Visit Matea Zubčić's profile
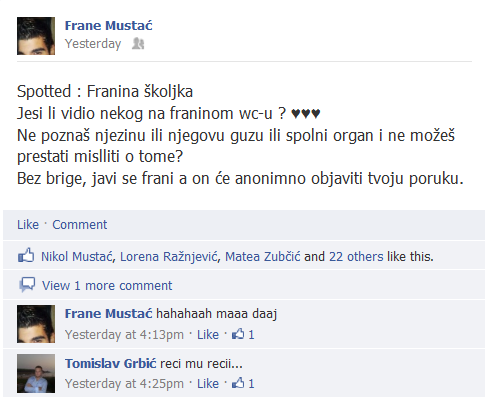This screenshot has height=397, width=485. [262, 257]
